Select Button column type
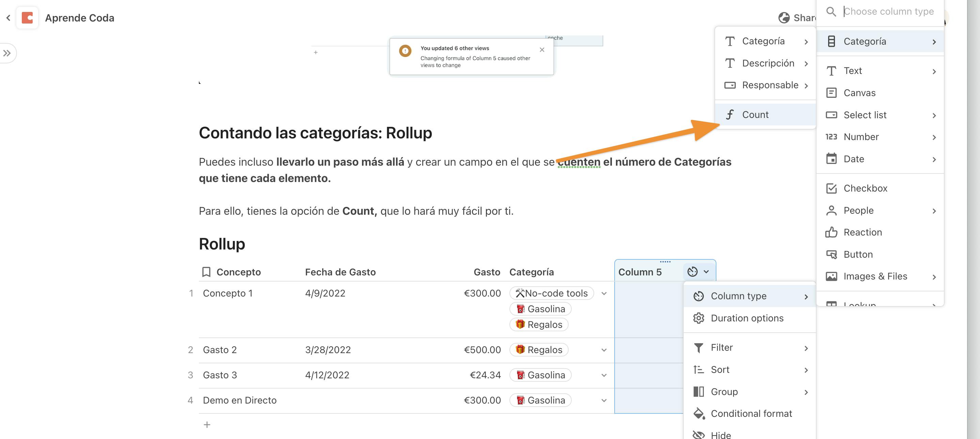 [x=858, y=254]
